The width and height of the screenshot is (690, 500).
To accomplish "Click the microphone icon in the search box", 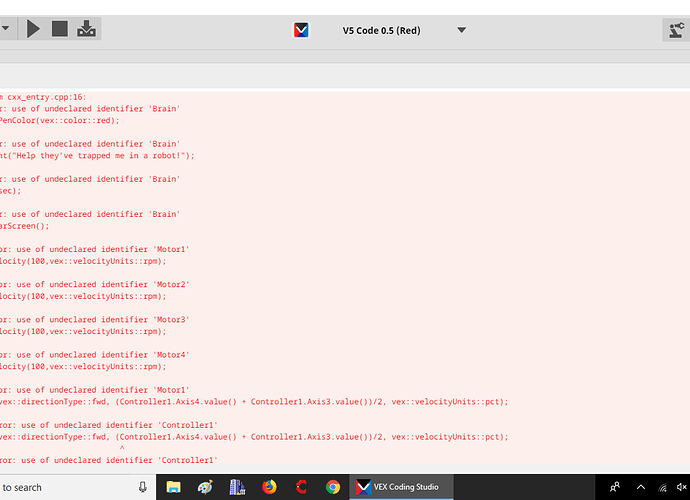I will [143, 487].
